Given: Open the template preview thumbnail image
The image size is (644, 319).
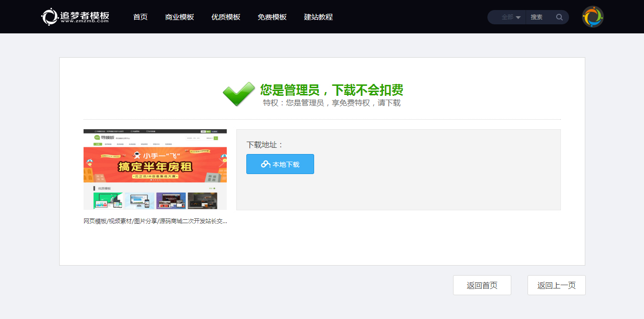Looking at the screenshot, I should 155,169.
